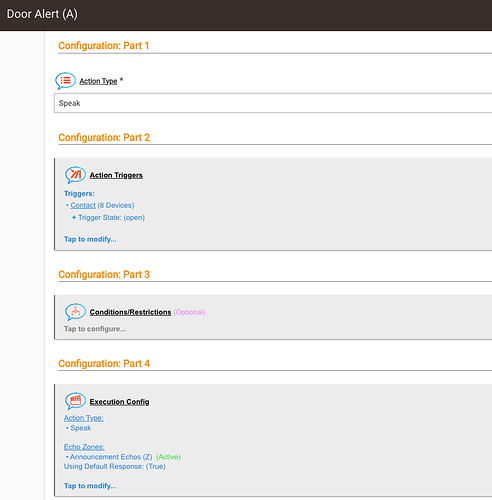
Task: Click the Conditions/Restrictions bubble icon
Action: [75, 312]
